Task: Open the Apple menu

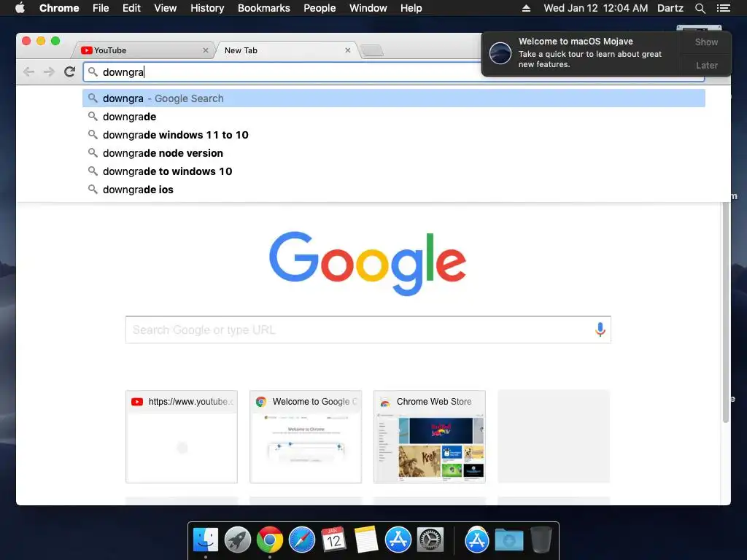Action: point(20,8)
